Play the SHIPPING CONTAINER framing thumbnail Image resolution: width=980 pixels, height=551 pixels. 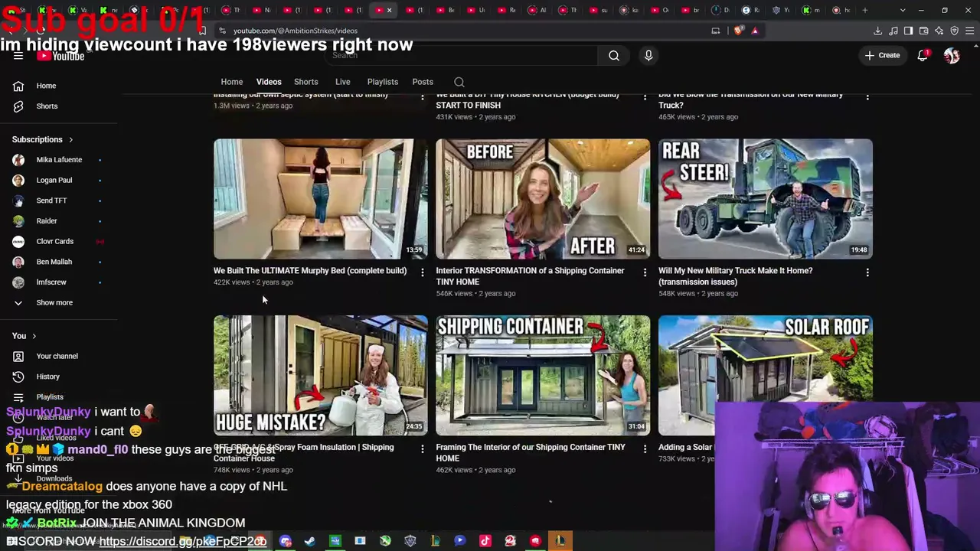[x=543, y=375]
